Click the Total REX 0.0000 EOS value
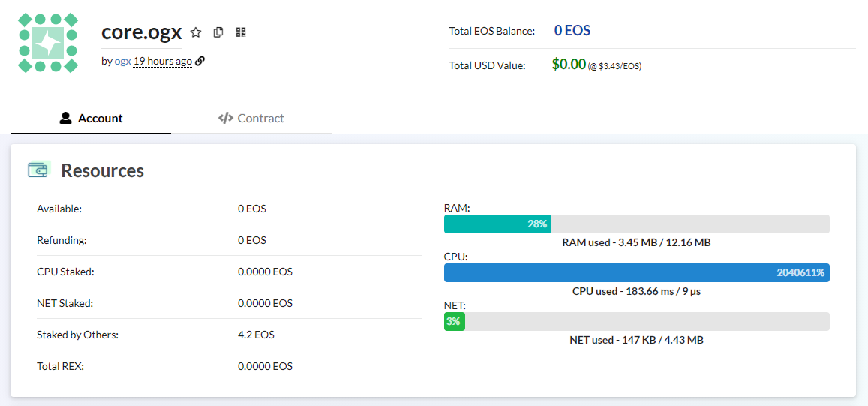The width and height of the screenshot is (868, 406). point(265,367)
